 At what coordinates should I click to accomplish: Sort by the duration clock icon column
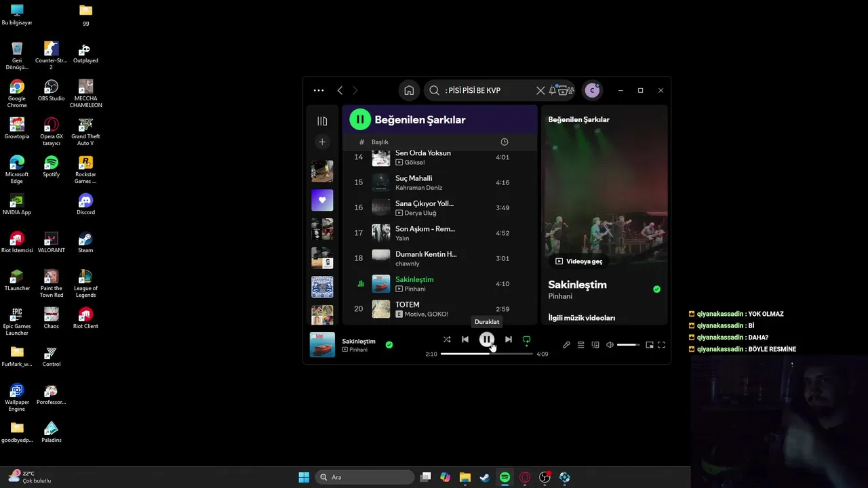(504, 142)
